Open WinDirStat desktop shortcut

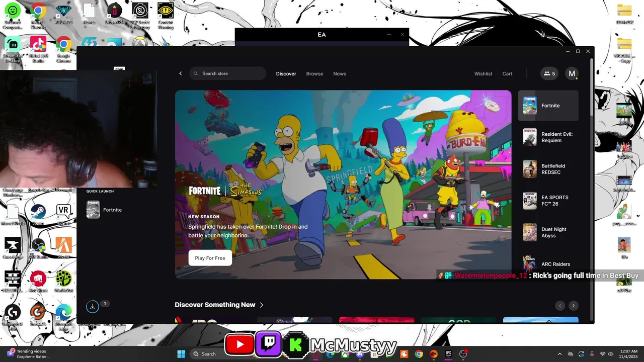(x=63, y=282)
